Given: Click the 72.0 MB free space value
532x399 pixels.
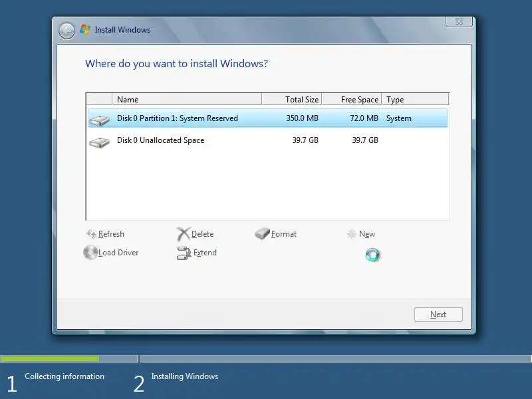Looking at the screenshot, I should (364, 118).
